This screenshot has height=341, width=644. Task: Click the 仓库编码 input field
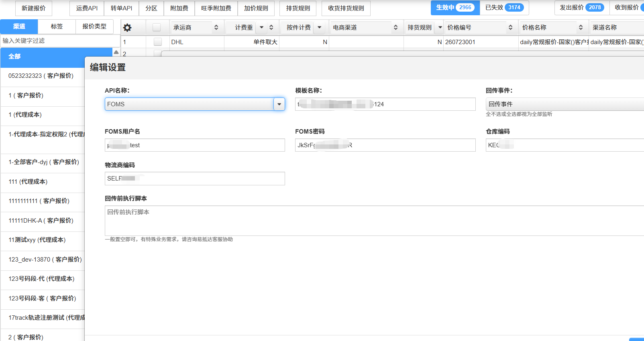click(565, 145)
